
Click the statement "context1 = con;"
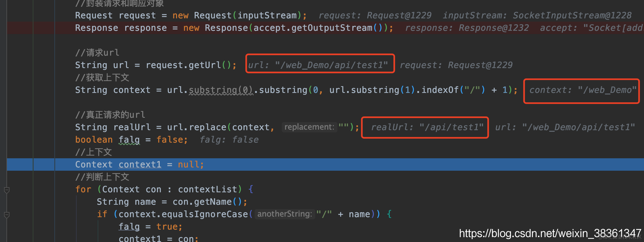tap(158, 238)
